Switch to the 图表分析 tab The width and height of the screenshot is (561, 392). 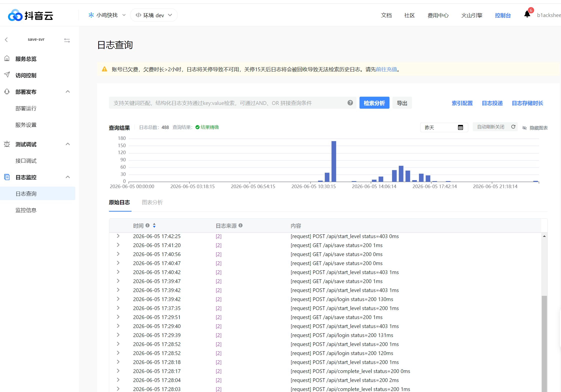coord(152,202)
